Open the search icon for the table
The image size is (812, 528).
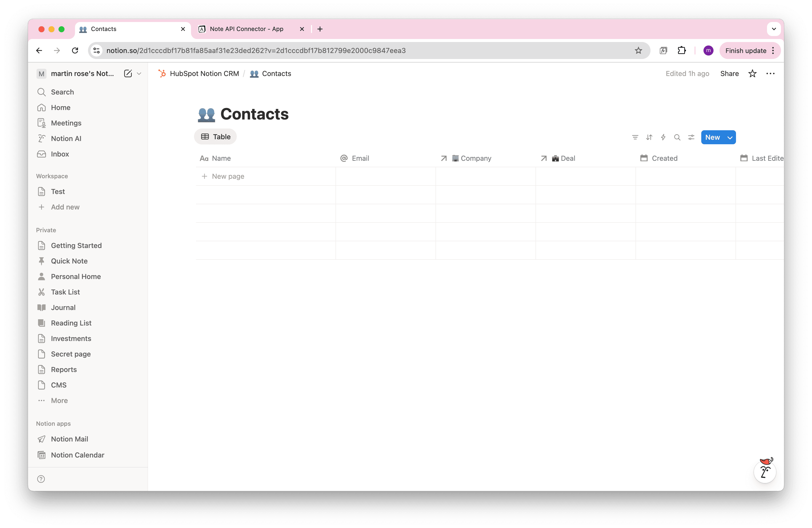[x=677, y=137]
